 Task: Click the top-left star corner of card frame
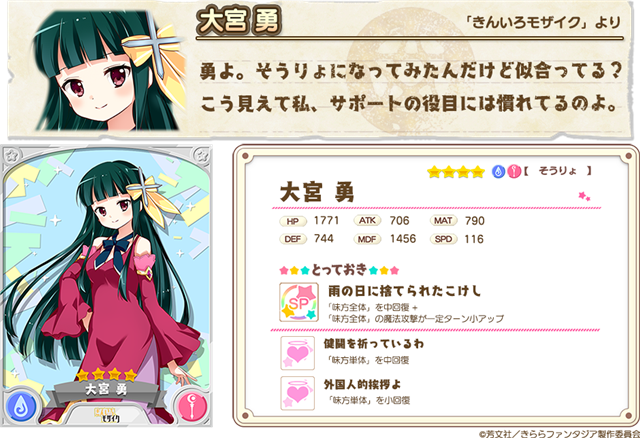tap(12, 155)
